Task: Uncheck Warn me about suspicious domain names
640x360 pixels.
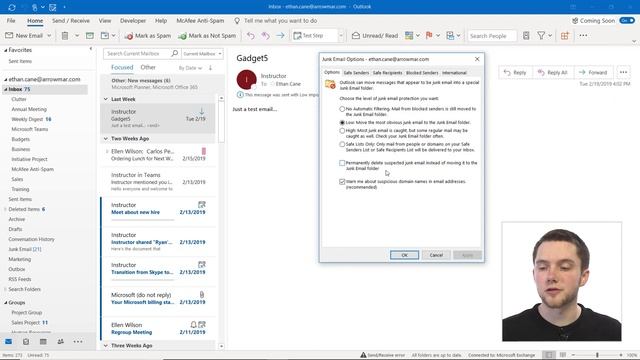Action: point(342,182)
